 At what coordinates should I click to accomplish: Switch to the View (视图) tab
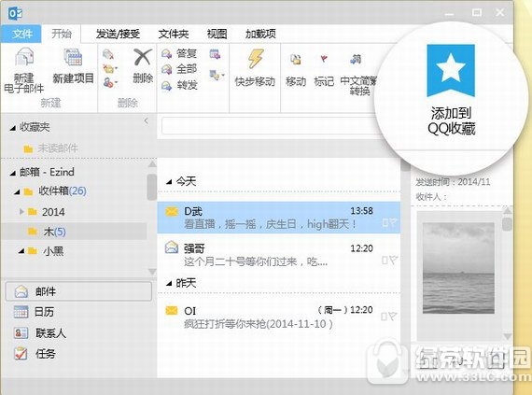tap(217, 34)
